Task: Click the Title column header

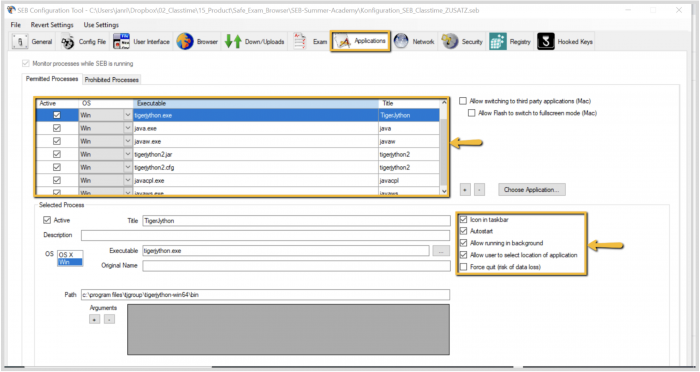Action: (x=409, y=103)
